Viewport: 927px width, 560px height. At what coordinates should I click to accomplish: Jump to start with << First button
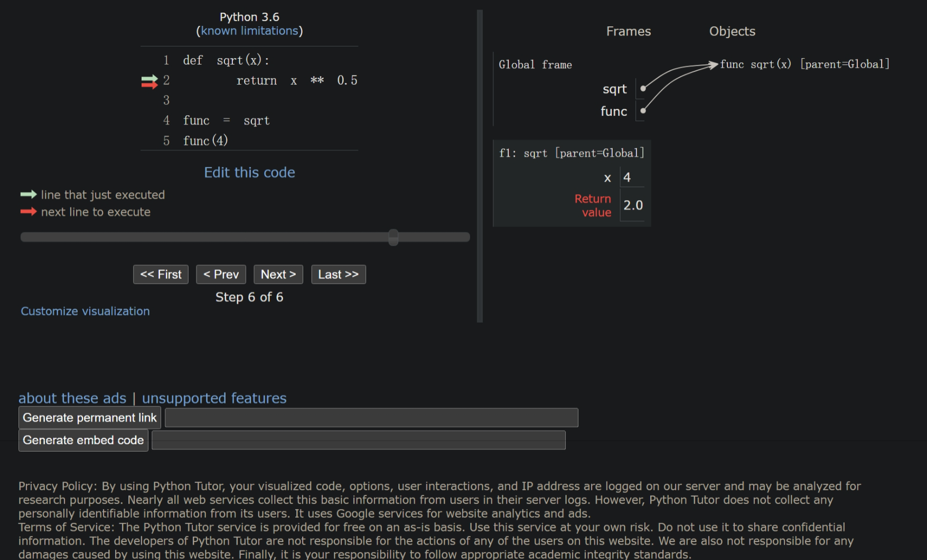[161, 274]
